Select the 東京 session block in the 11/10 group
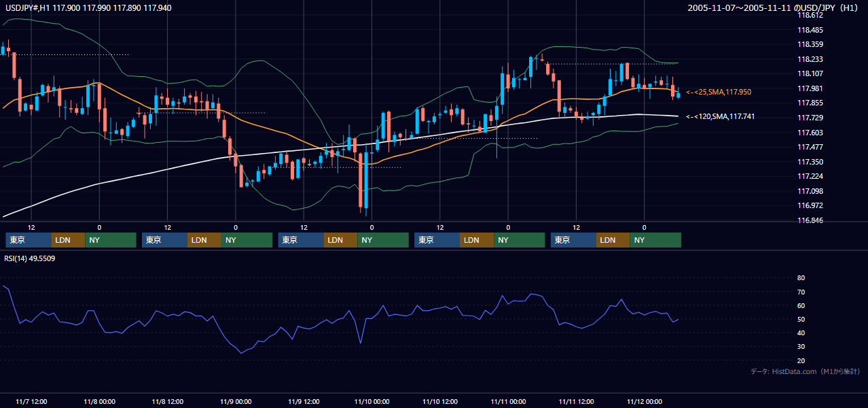Viewport: 868px width, 408px height. pos(437,240)
